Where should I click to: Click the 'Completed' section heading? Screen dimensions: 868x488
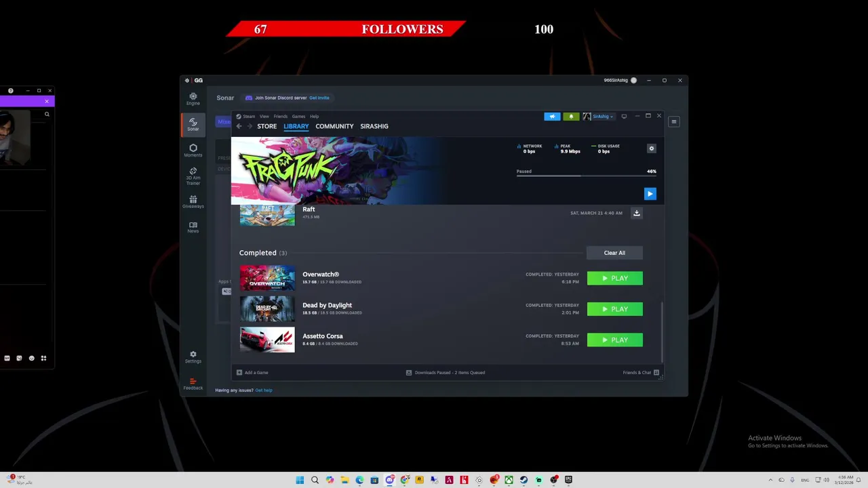coord(258,253)
